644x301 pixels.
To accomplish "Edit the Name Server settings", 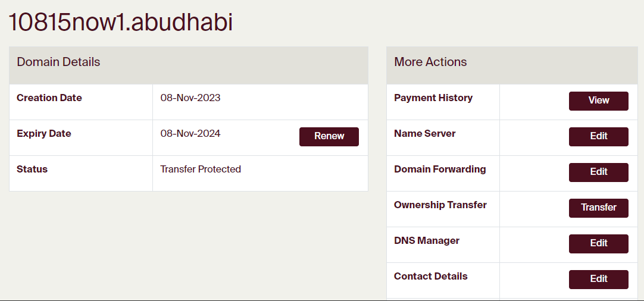I will pyautogui.click(x=598, y=136).
